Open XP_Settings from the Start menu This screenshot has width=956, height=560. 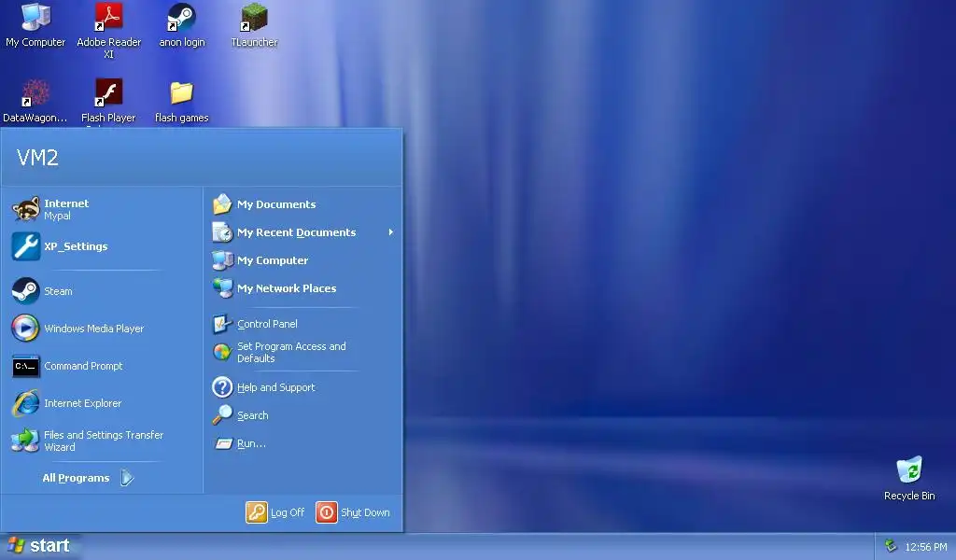tap(103, 246)
